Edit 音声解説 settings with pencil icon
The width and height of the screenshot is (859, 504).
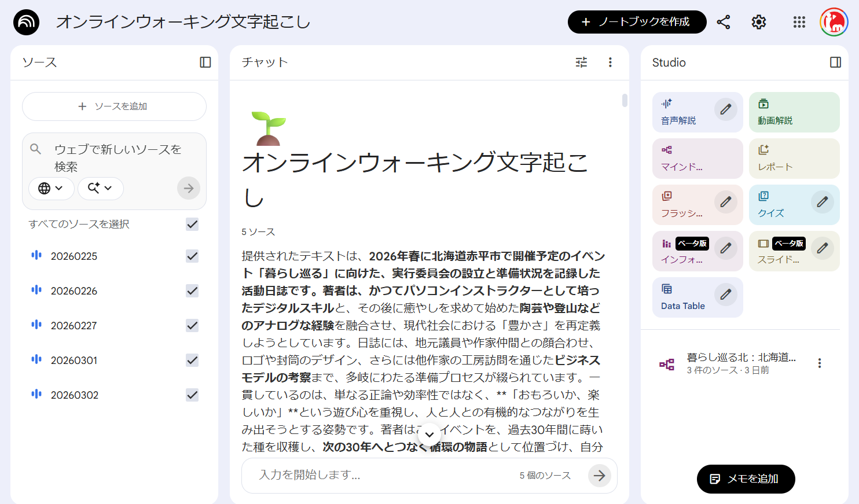725,109
